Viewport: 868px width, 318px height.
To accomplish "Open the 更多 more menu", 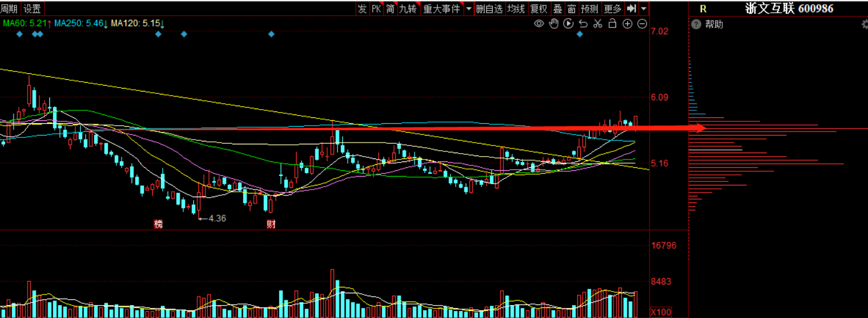I will (x=613, y=8).
